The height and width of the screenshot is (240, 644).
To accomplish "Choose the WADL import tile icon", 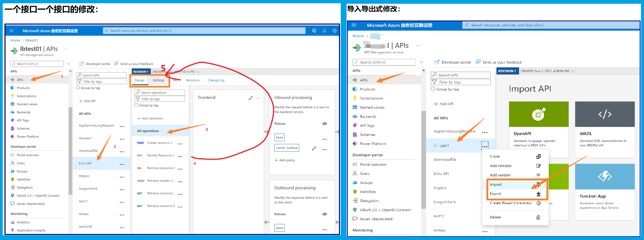I will [605, 114].
